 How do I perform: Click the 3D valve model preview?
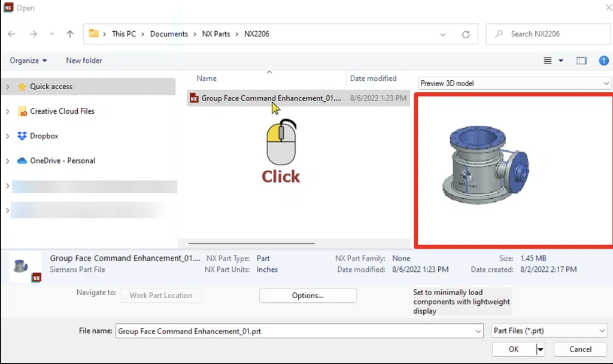485,165
